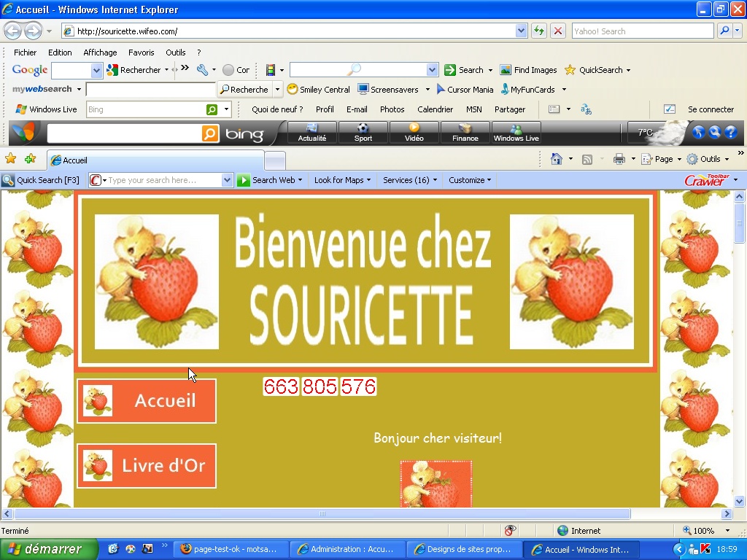
Task: Click the Favorites star icon
Action: click(10, 159)
